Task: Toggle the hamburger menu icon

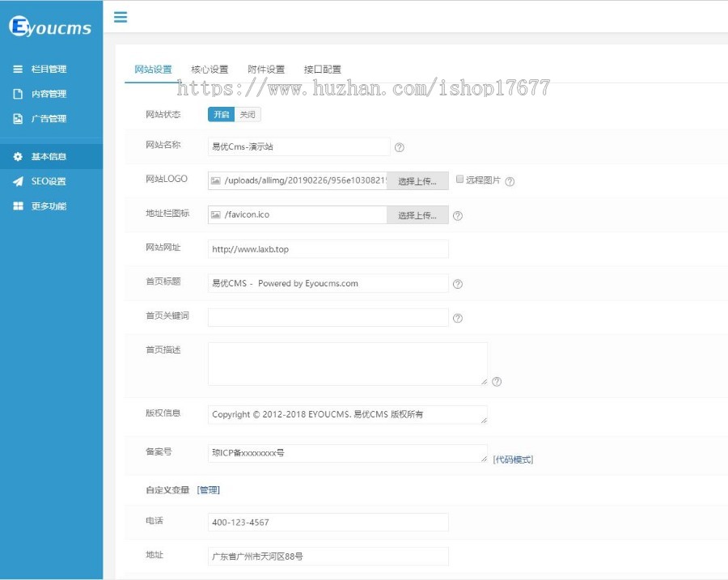Action: (121, 17)
